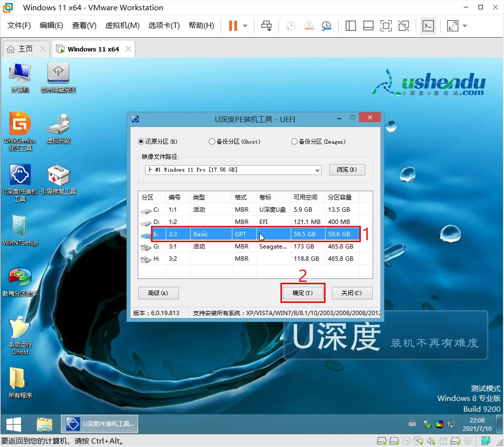Toggle the thumbnail bar view icon
Viewport: 504px width, 447px height.
368,25
